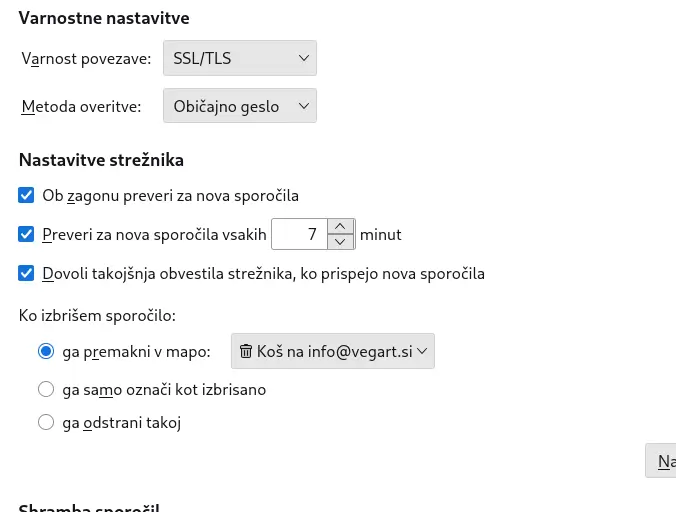Select the 'ga premakni v mapo' radio option
This screenshot has width=676, height=512.
point(46,351)
